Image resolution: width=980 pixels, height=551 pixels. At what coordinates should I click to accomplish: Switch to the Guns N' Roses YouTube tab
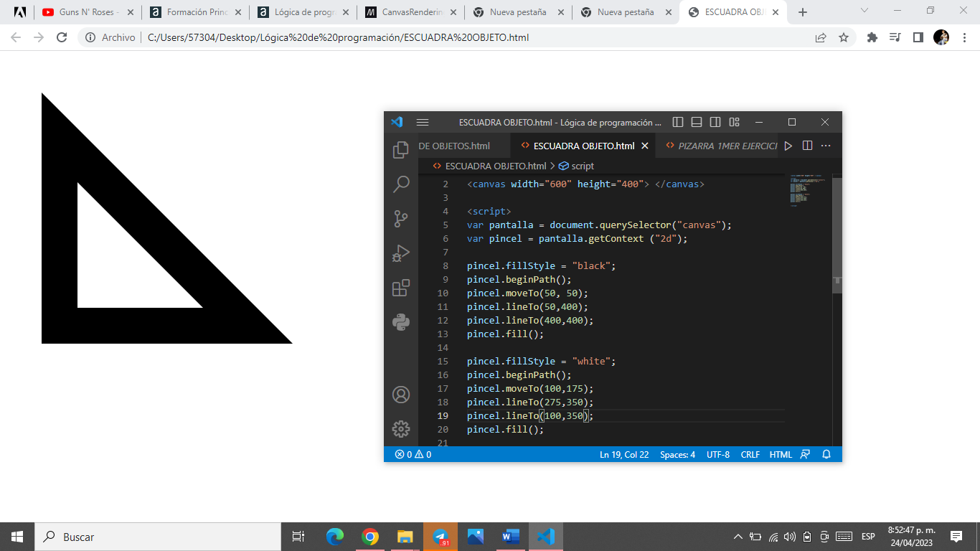(87, 12)
